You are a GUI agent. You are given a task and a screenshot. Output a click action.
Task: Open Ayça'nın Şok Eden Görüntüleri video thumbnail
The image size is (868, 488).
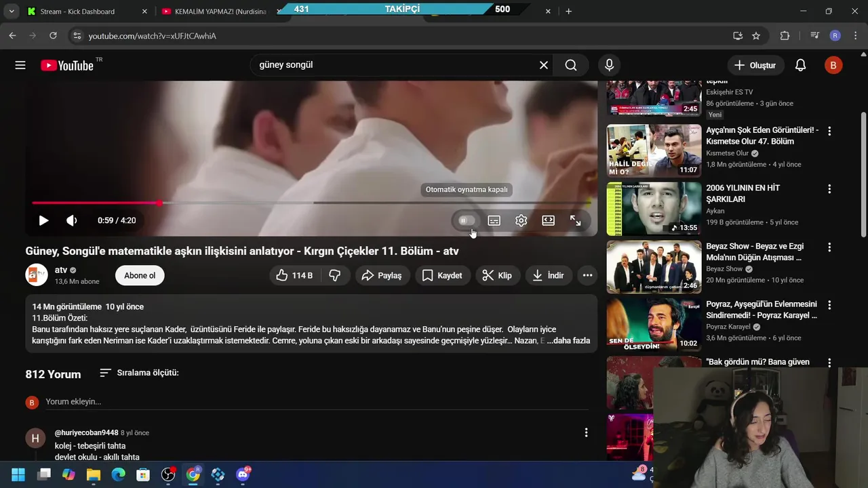coord(654,150)
